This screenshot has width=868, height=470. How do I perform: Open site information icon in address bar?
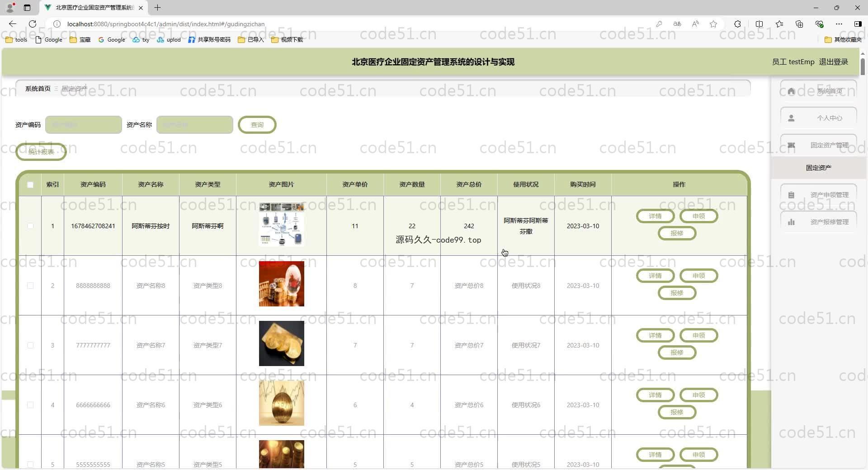(57, 24)
